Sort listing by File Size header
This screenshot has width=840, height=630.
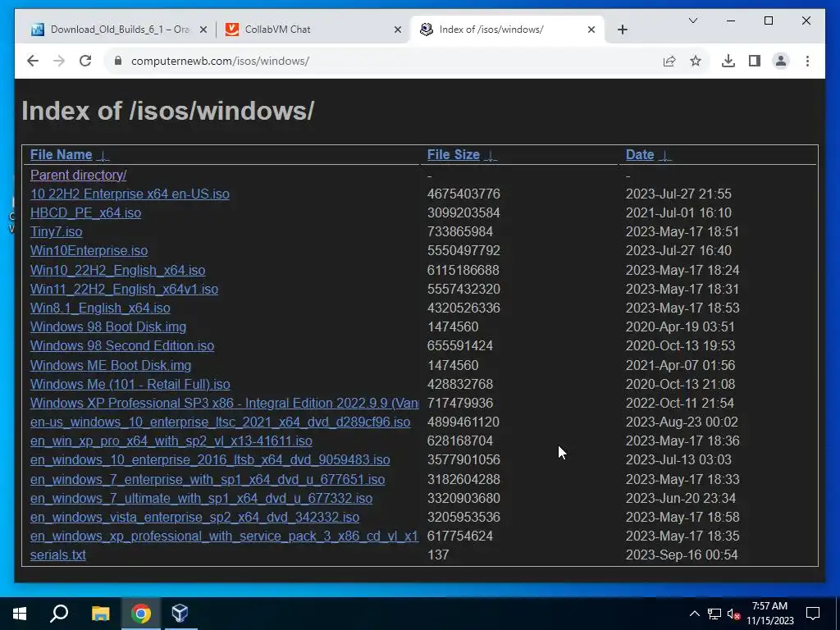[x=453, y=155]
